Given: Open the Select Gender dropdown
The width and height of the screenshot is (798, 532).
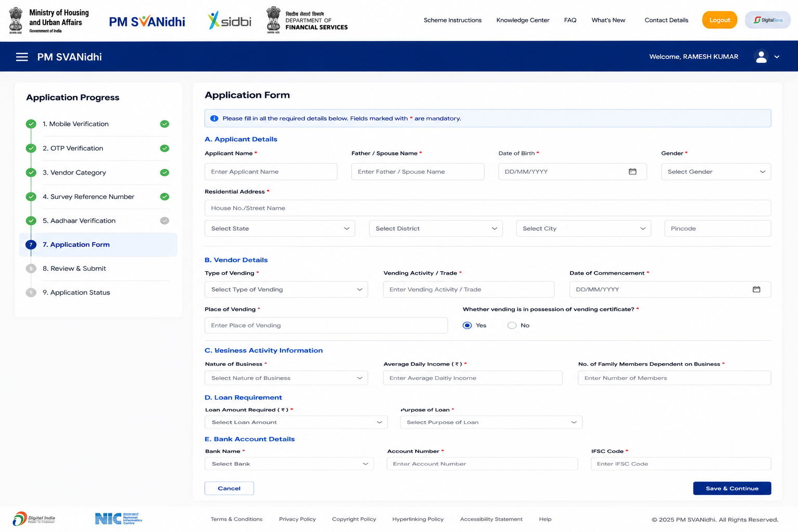Looking at the screenshot, I should pyautogui.click(x=716, y=171).
